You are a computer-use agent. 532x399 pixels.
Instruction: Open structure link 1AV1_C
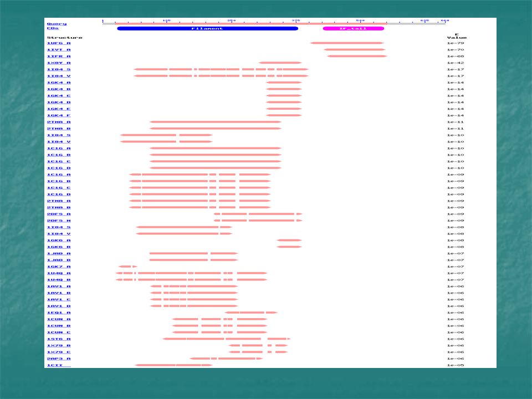[x=59, y=300]
